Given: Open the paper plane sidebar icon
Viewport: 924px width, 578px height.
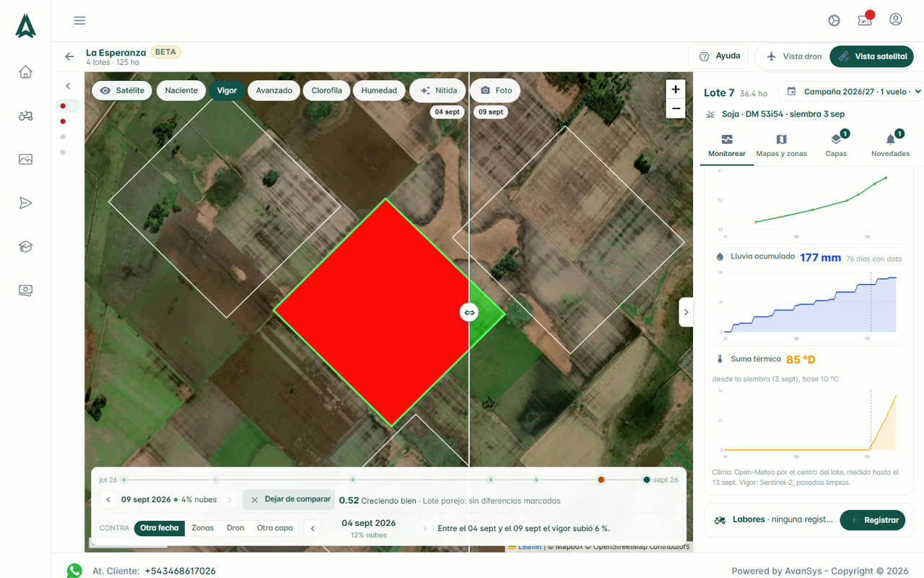Looking at the screenshot, I should click(26, 203).
